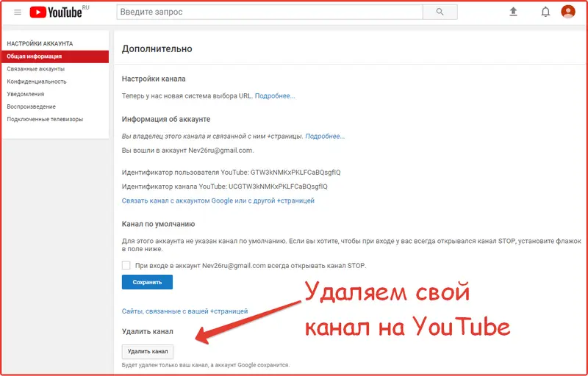Image resolution: width=588 pixels, height=376 pixels.
Task: Open the upload video icon
Action: click(513, 12)
